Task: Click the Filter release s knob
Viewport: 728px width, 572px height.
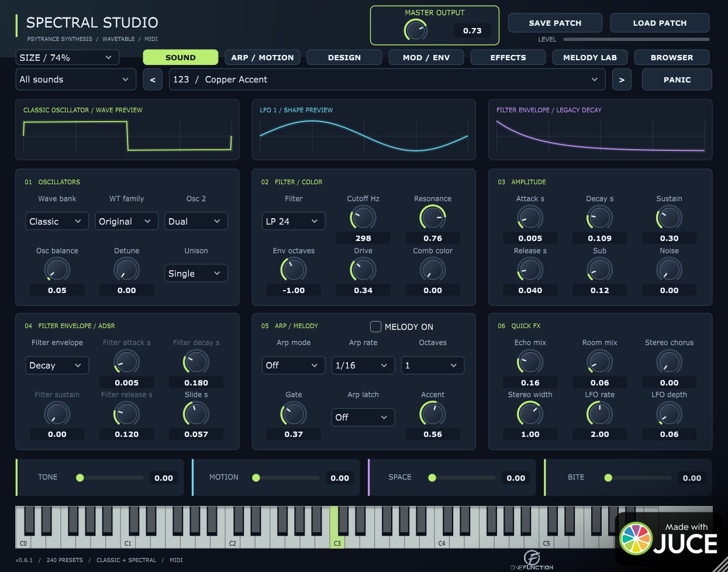Action: pos(127,414)
